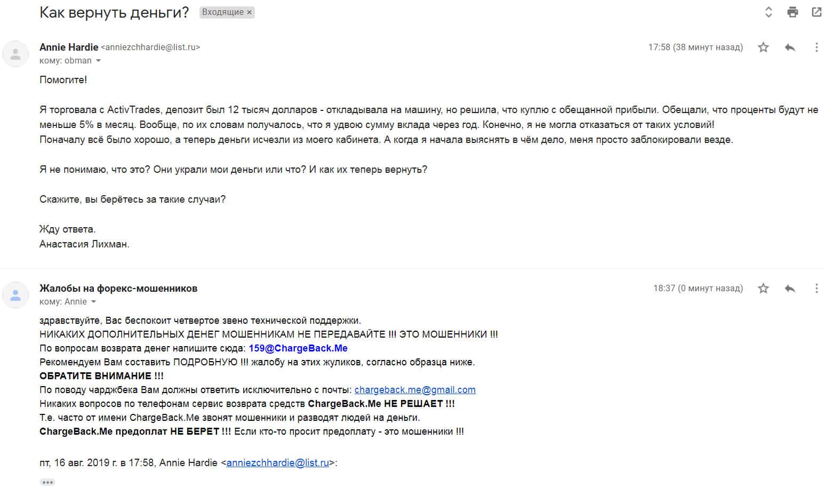Viewport: 833px width, 504px height.
Task: Expand or collapse all messages in thread
Action: coord(768,12)
